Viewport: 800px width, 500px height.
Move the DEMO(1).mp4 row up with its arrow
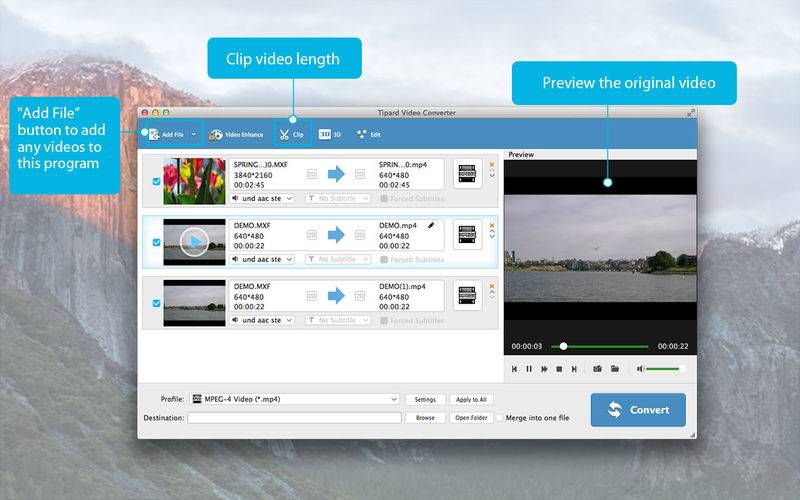click(492, 292)
